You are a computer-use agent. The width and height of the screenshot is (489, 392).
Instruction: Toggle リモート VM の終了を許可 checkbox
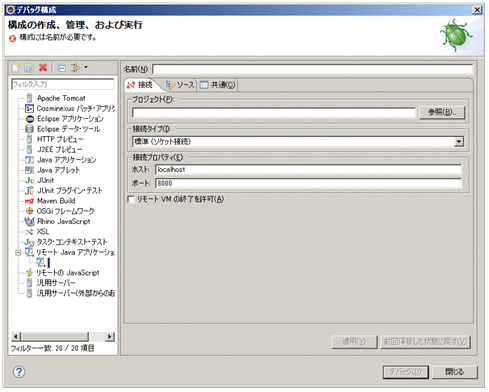coord(131,199)
